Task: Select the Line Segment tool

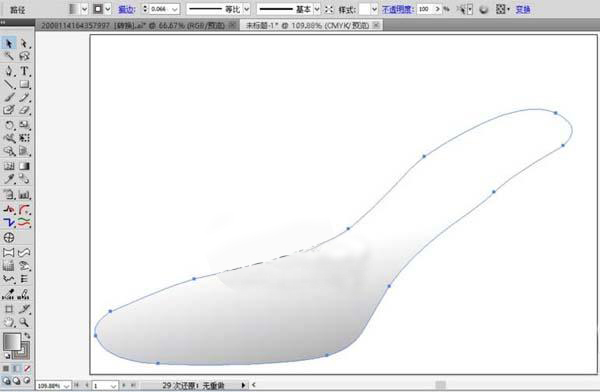Action: point(9,84)
